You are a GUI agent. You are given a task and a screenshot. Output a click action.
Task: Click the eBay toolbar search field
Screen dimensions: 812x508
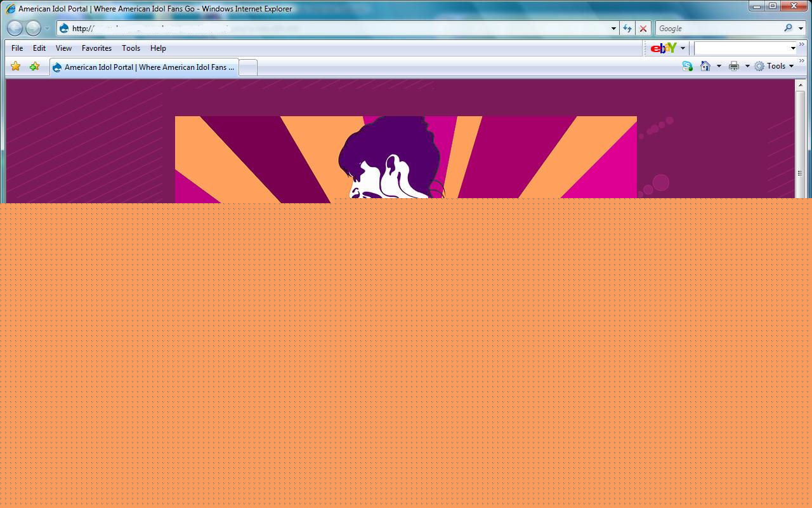(742, 48)
